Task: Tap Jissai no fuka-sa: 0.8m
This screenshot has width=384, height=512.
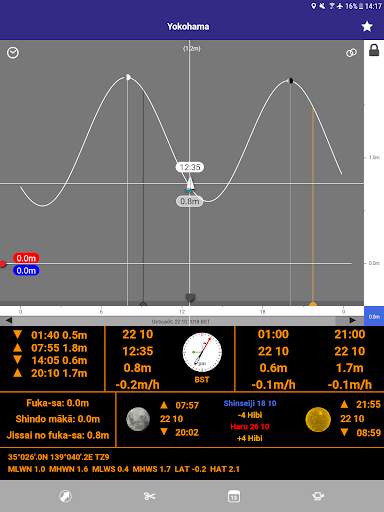Action: 58,435
